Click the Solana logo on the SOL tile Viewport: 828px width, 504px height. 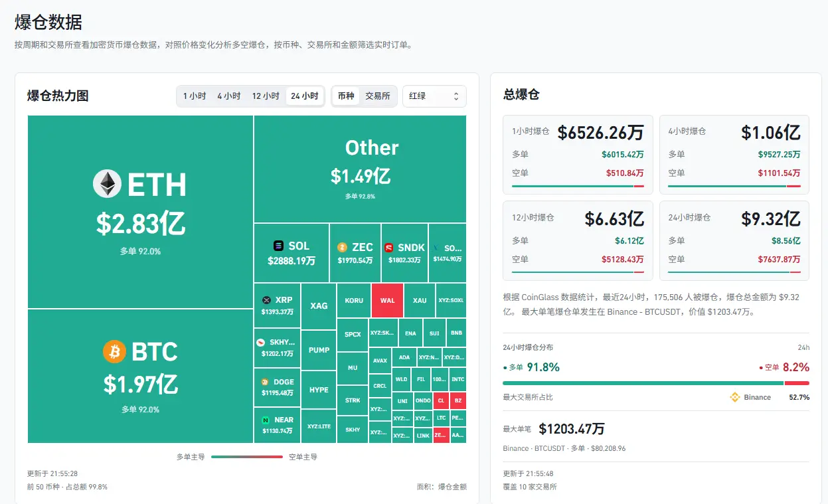point(278,246)
